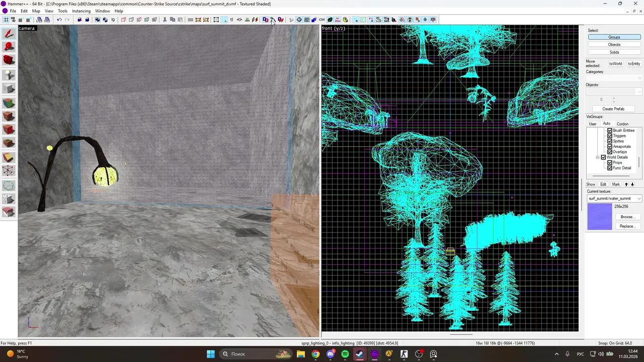The height and width of the screenshot is (362, 644).
Task: Toggle the Overlays visgroup checkbox
Action: coord(610,152)
